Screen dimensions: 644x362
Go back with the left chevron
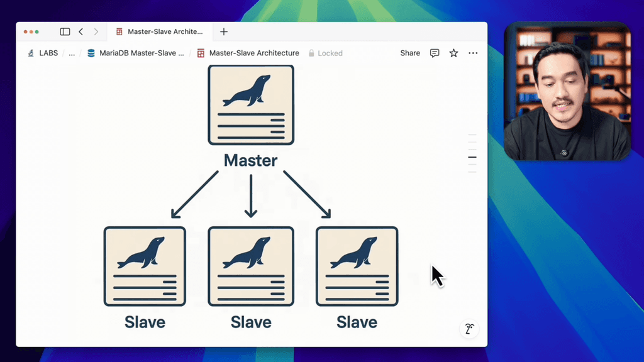point(81,31)
